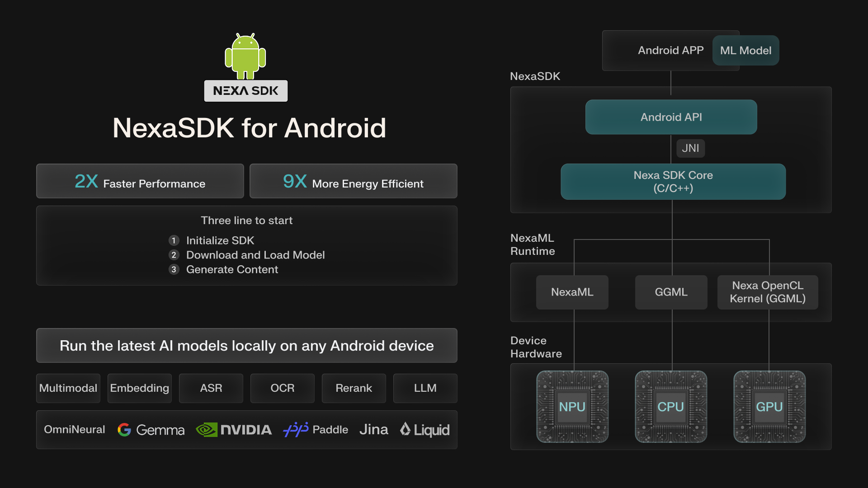This screenshot has height=488, width=868.
Task: Enable the 2X Faster Performance option
Action: [x=140, y=181]
